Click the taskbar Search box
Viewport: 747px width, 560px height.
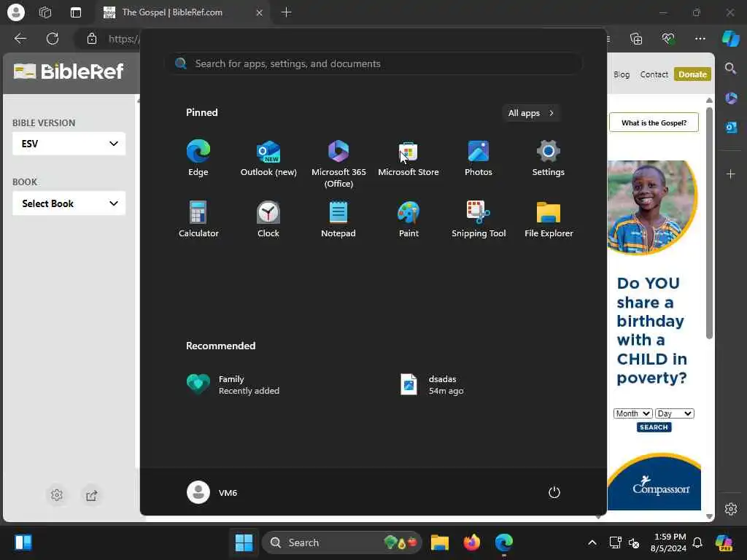pos(342,542)
